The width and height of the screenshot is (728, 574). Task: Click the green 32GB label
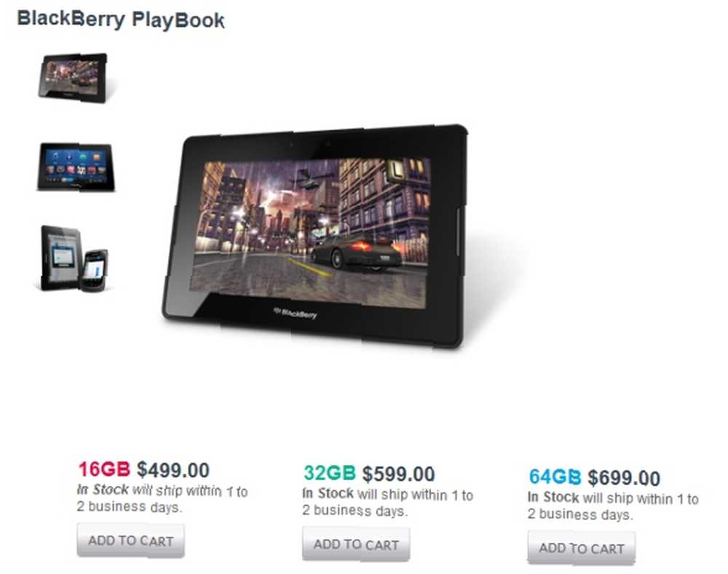[x=330, y=473]
